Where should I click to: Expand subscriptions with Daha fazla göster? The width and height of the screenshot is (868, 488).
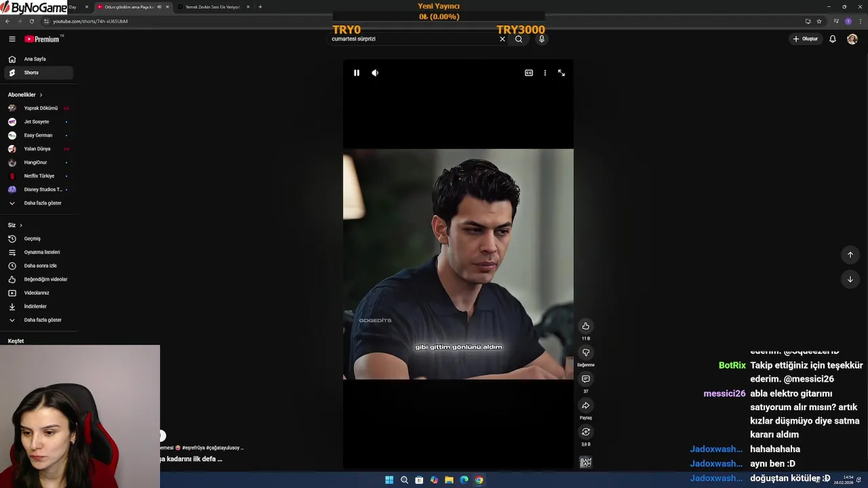(39, 203)
